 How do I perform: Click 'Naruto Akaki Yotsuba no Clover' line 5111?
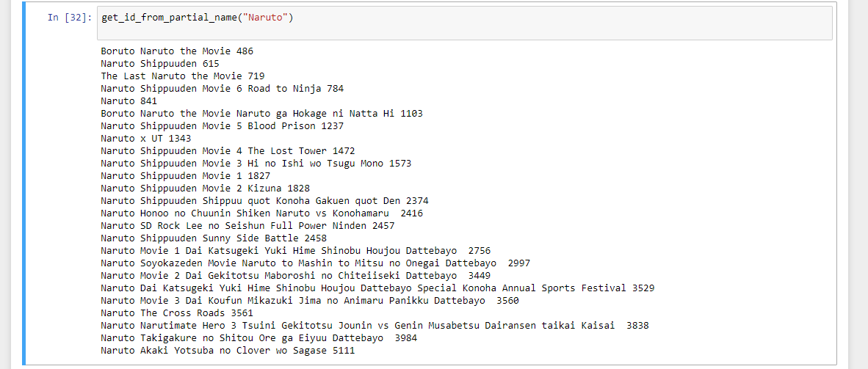tap(228, 350)
